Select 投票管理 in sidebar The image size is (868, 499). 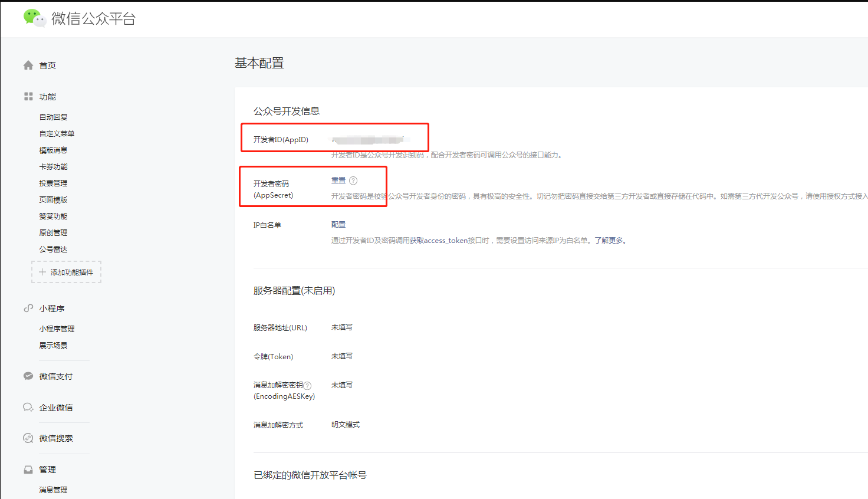[x=54, y=183]
